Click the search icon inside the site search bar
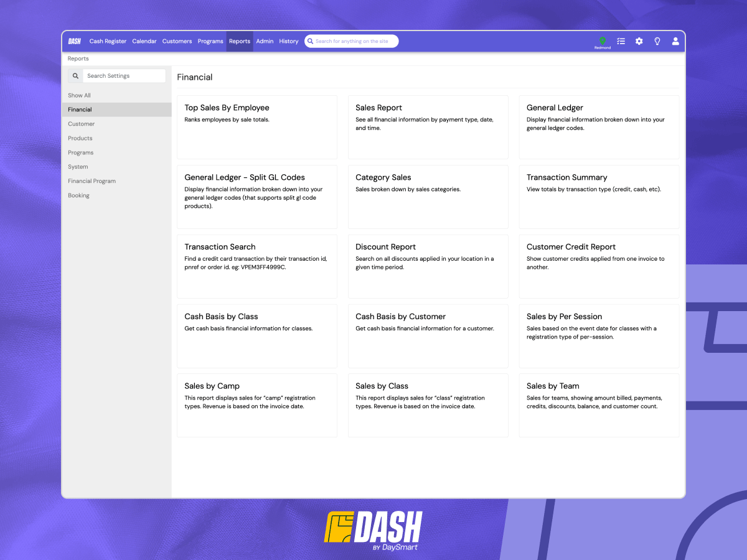 coord(311,41)
